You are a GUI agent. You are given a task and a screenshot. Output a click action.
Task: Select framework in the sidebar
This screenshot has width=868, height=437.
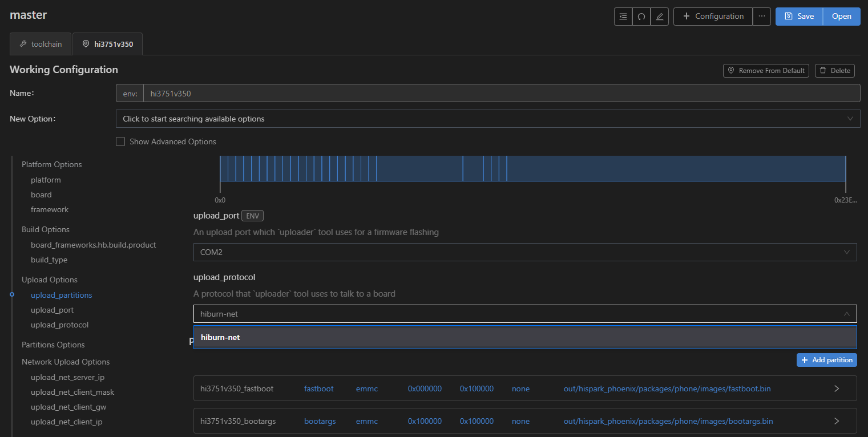(x=50, y=209)
